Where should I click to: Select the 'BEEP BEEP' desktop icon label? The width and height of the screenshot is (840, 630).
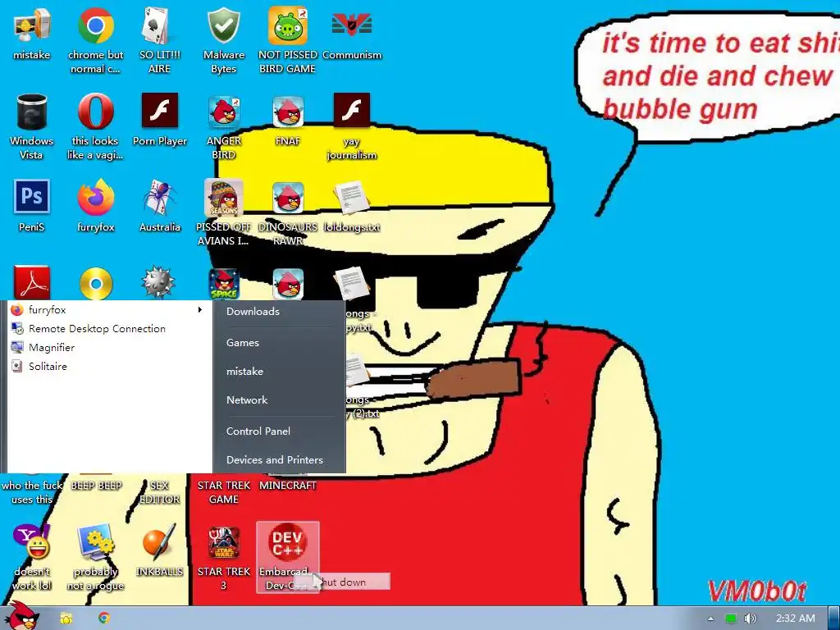tap(97, 486)
